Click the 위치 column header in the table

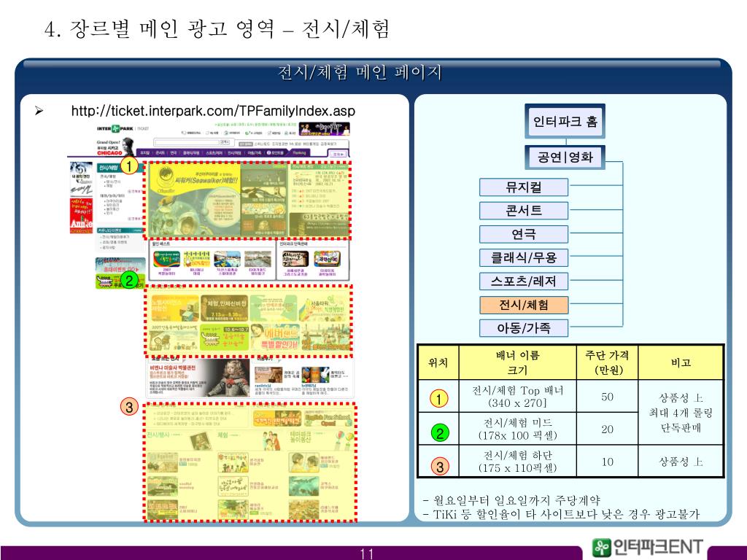pos(438,363)
